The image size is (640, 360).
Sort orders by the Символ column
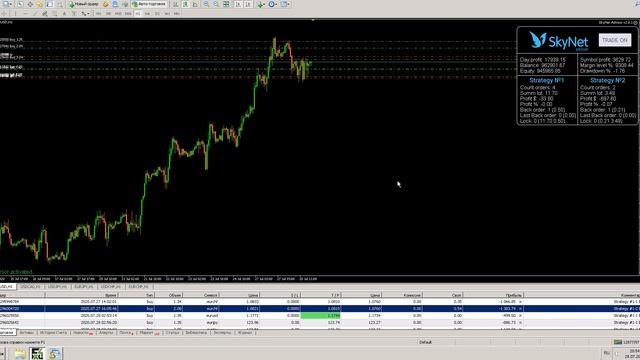[200, 295]
